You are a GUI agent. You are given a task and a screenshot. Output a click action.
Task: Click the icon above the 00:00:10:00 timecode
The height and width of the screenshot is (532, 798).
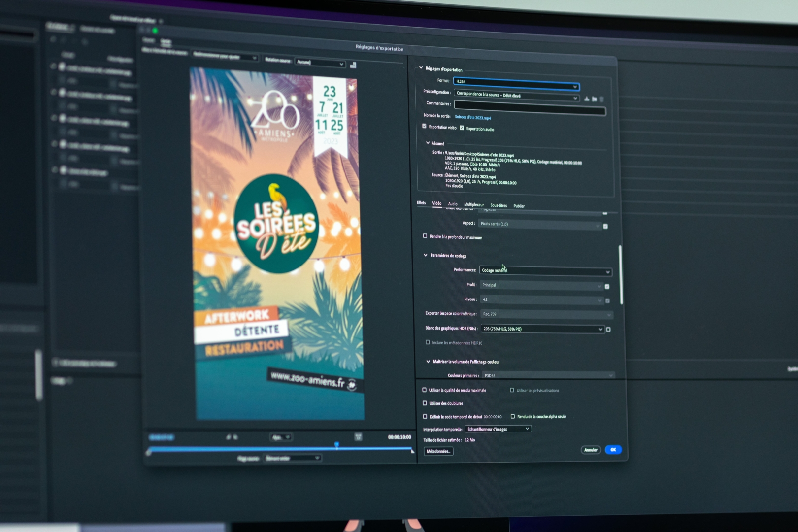click(x=358, y=436)
